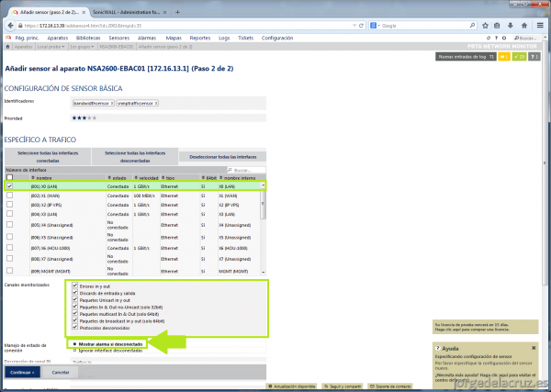Toggle Discards de entrada y salida checkbox
This screenshot has height=392, width=551.
[x=75, y=292]
